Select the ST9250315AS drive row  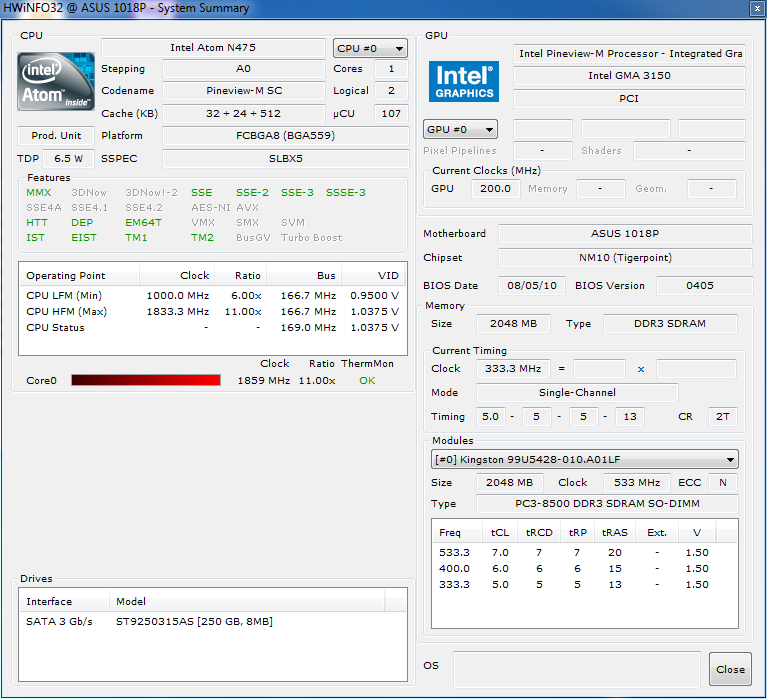pyautogui.click(x=212, y=621)
